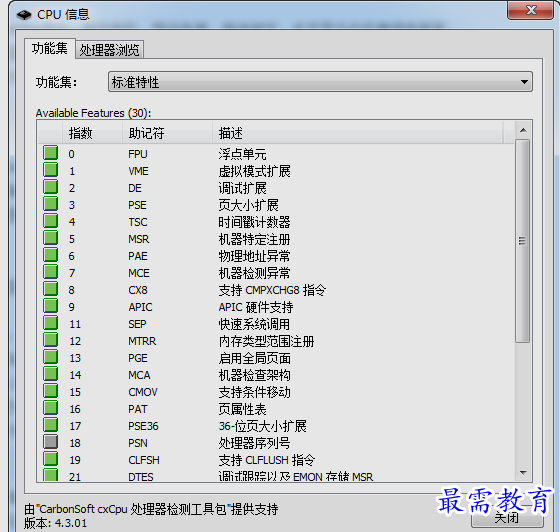Select the row described as 浮点单元
Image resolution: width=560 pixels, height=532 pixels.
[x=242, y=154]
